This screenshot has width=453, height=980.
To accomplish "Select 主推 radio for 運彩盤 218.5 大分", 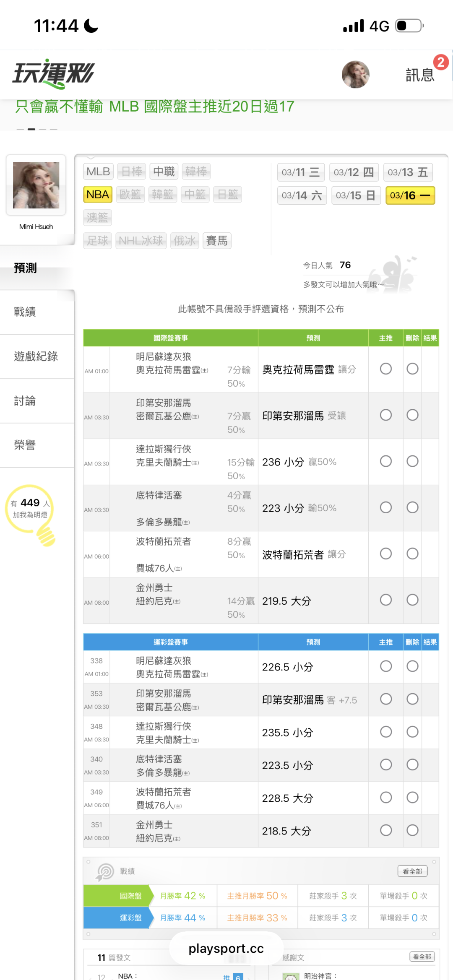I will tap(385, 830).
